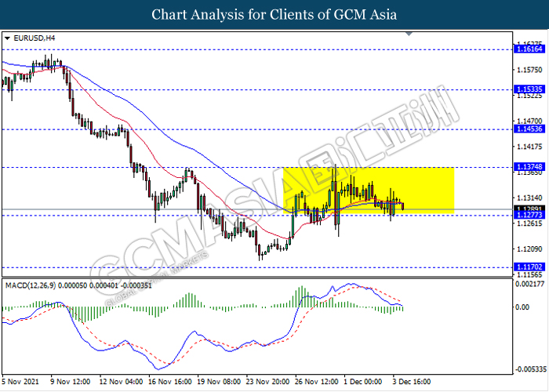Viewport: 549px width, 392px height.
Task: Click the yellow highlighted consolidation rectangle
Action: pos(369,191)
